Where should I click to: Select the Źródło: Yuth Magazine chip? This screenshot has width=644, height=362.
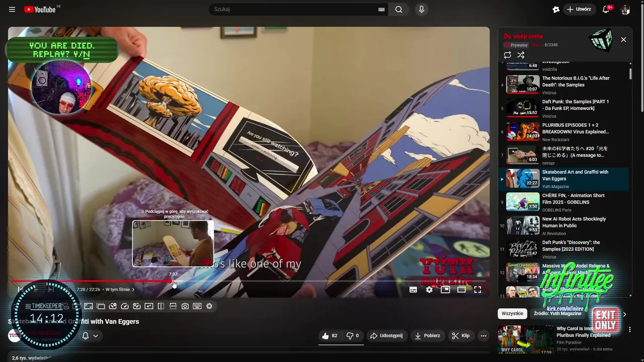557,314
